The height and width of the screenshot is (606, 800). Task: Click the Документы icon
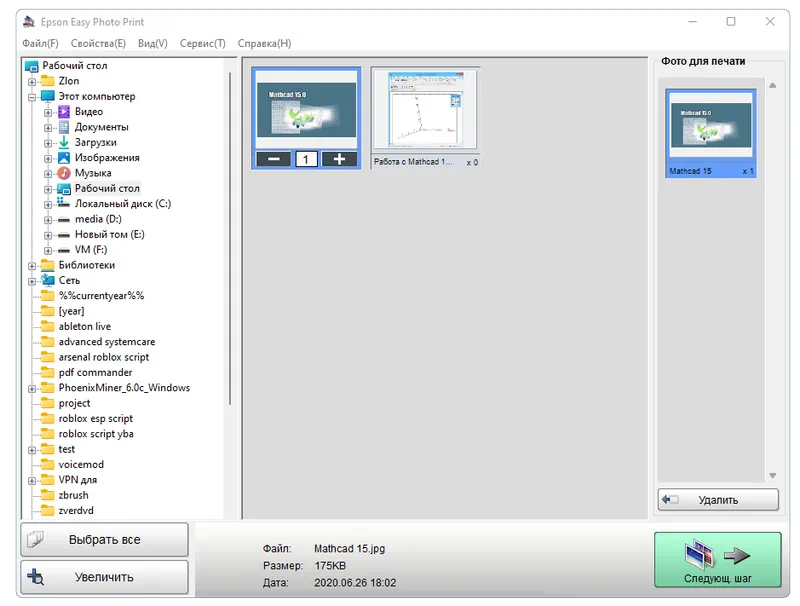point(64,127)
